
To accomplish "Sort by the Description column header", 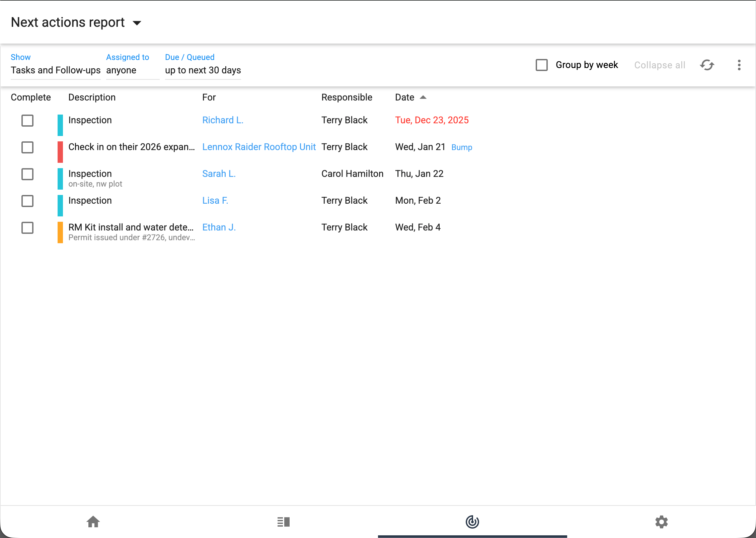I will click(92, 97).
